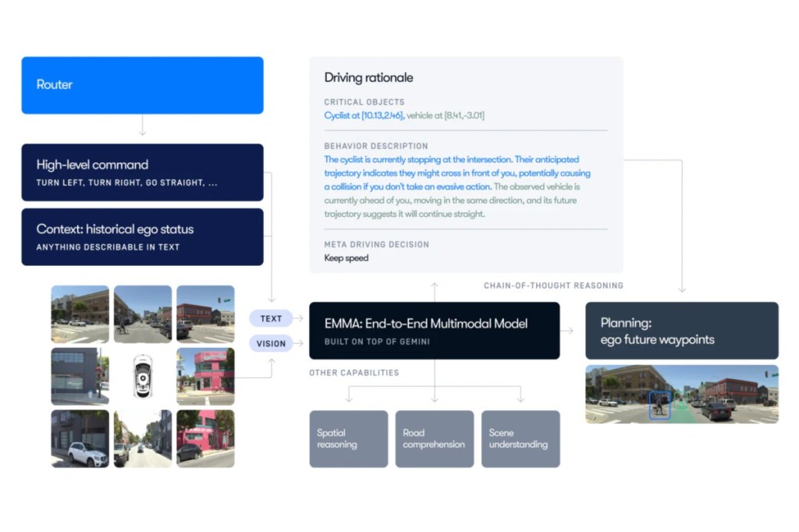Click the EMMA End-to-End Multimodal Model box
The height and width of the screenshot is (532, 799).
click(435, 331)
